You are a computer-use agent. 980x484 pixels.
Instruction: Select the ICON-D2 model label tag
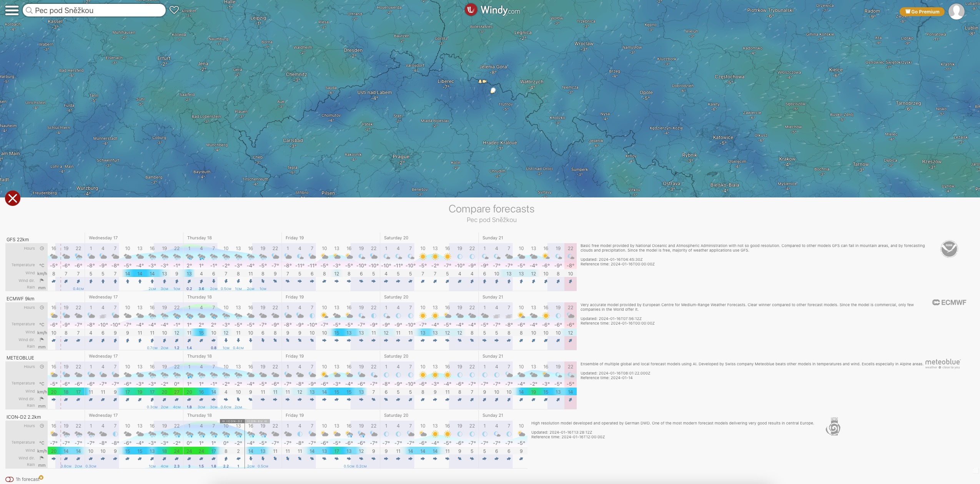(233, 421)
